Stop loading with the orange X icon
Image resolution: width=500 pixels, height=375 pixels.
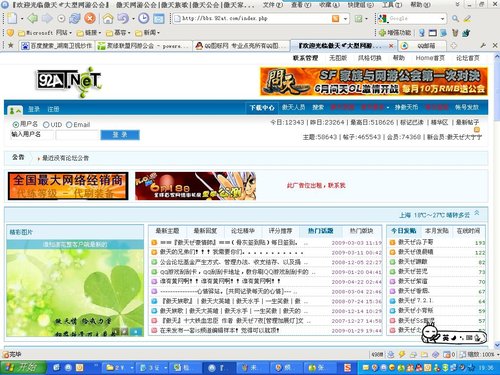pyautogui.click(x=90, y=18)
